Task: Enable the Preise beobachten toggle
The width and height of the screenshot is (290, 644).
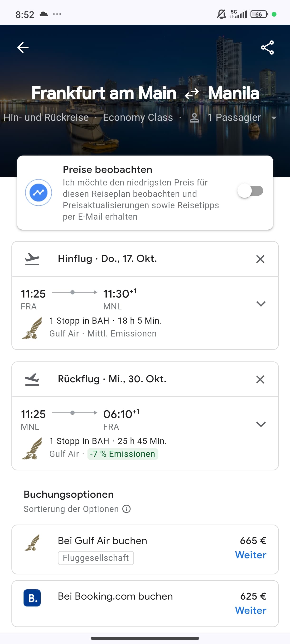Action: pos(250,191)
